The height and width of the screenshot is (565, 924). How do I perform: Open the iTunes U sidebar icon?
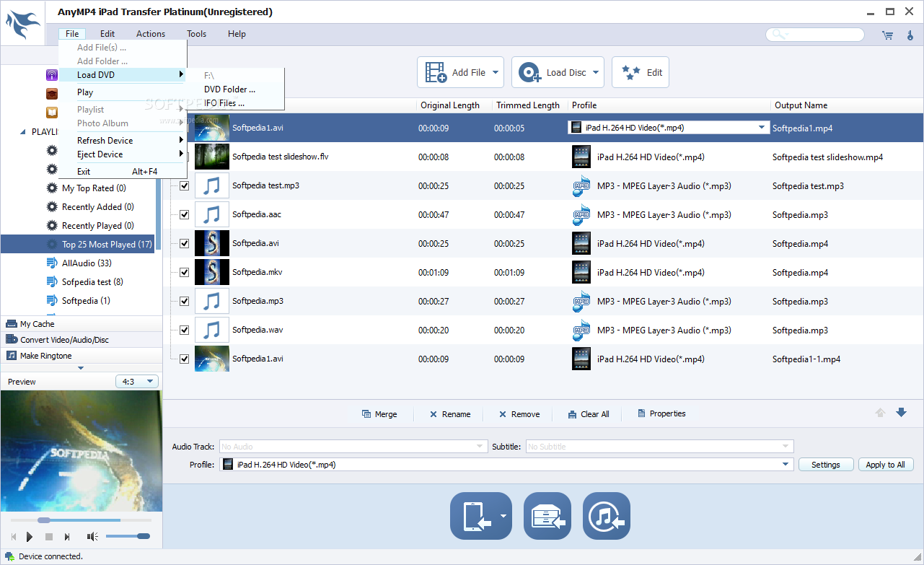(x=52, y=94)
